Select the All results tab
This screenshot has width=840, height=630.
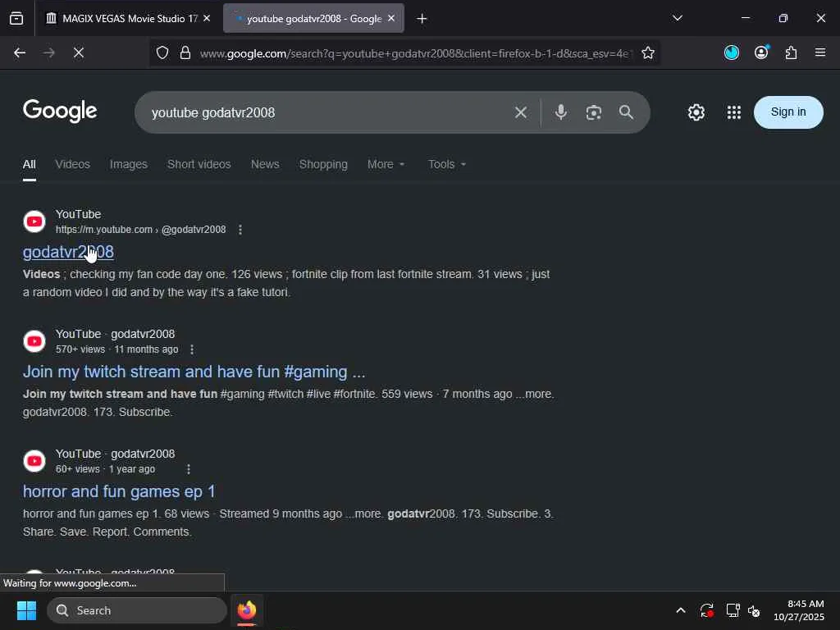[30, 165]
